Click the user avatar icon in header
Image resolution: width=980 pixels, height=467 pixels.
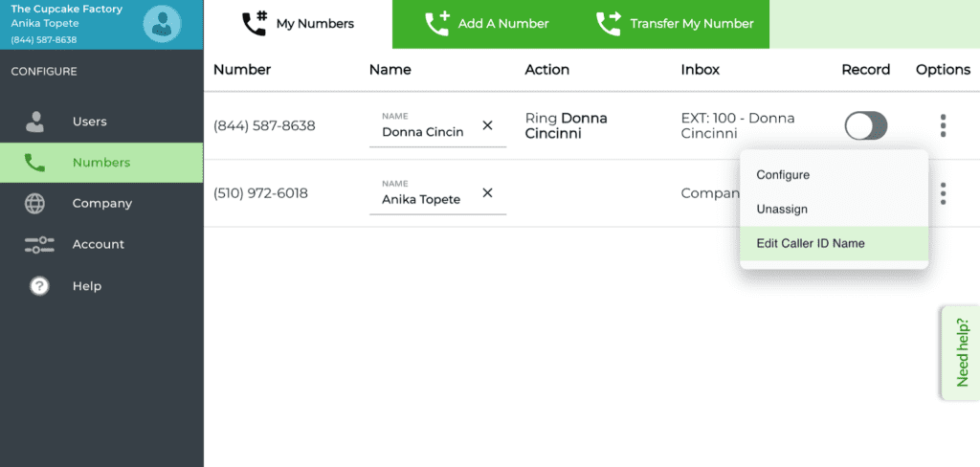tap(162, 24)
